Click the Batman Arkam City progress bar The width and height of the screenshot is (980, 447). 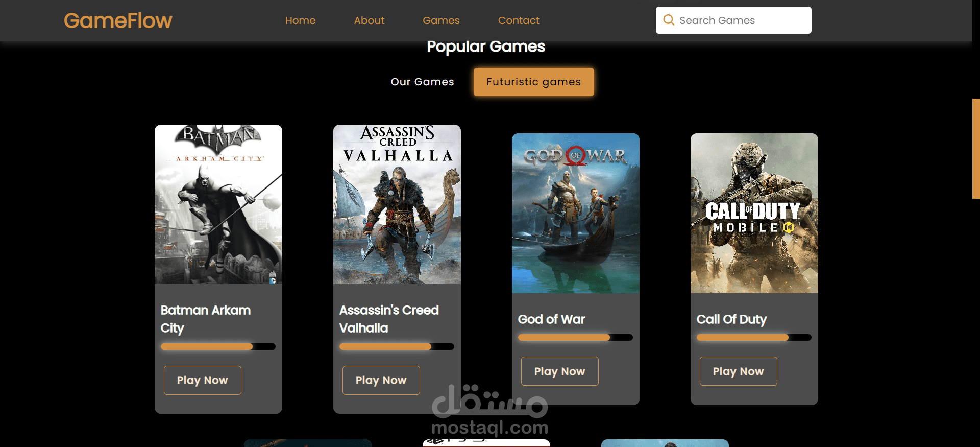(x=218, y=347)
